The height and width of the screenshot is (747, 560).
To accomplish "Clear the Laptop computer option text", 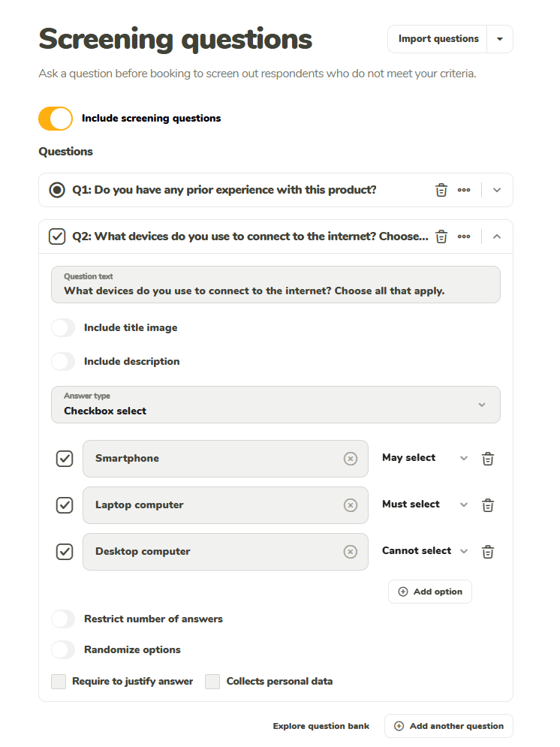I will 351,505.
